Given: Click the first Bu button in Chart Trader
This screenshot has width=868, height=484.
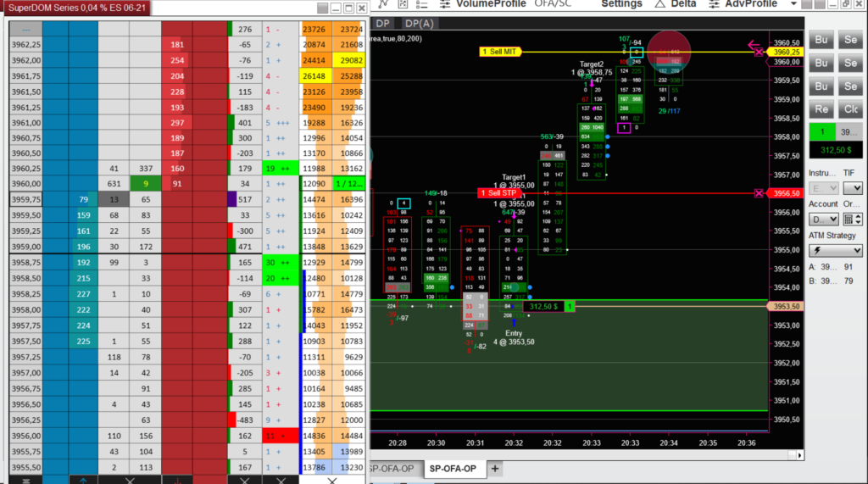Looking at the screenshot, I should click(x=821, y=40).
